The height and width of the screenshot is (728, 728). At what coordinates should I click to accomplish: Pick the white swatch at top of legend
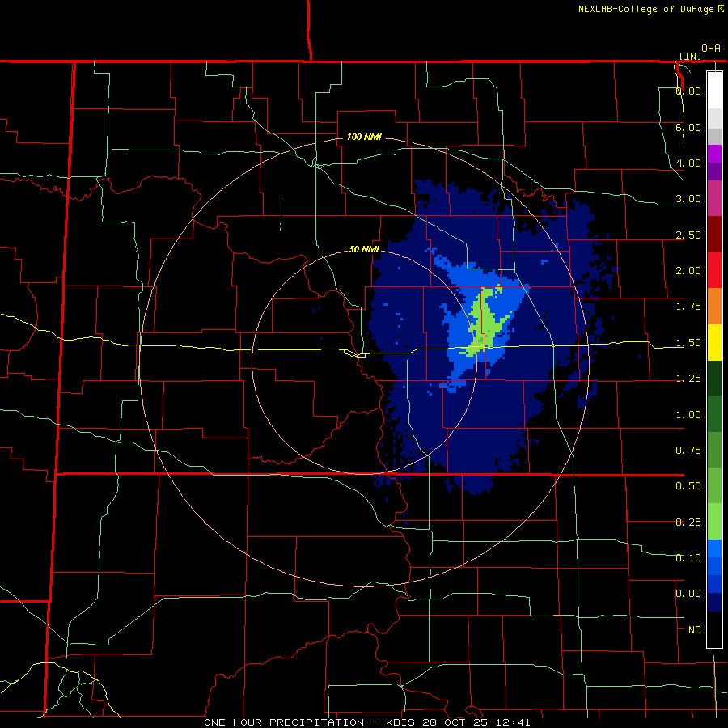tap(714, 90)
